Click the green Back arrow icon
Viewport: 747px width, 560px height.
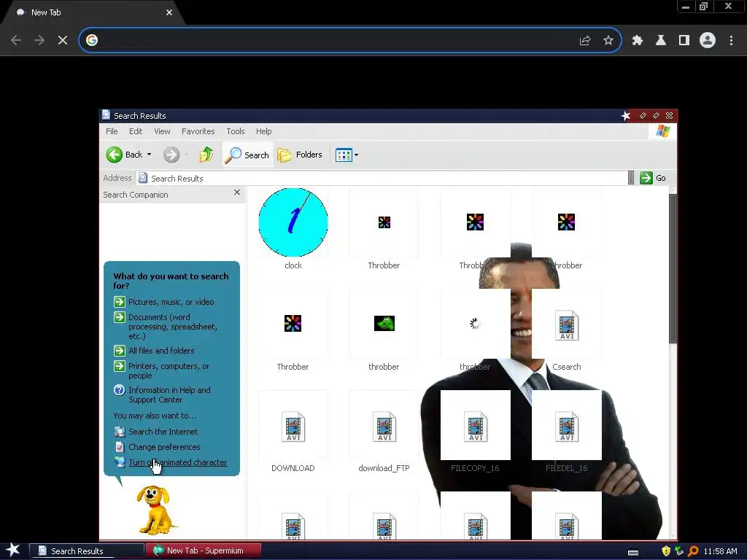[115, 155]
